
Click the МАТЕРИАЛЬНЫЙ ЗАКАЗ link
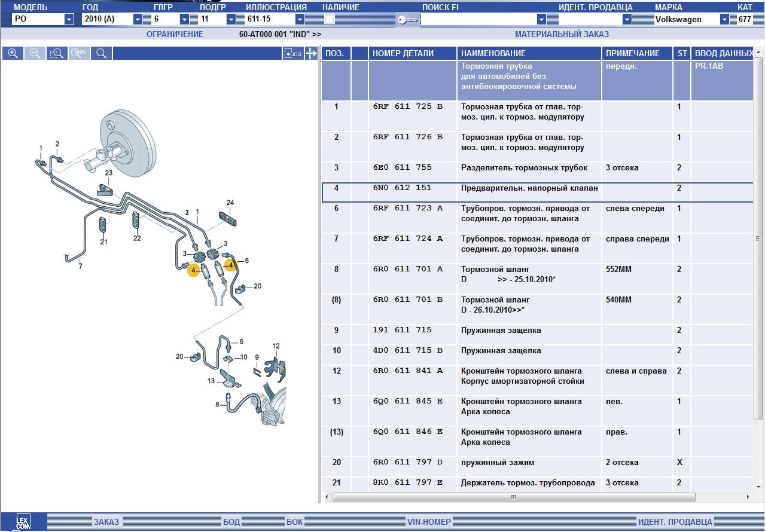tap(561, 34)
